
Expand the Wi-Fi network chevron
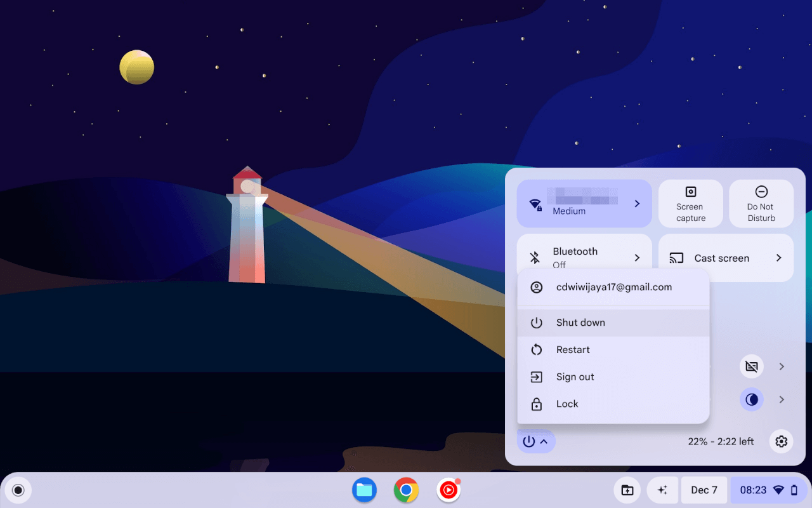click(636, 203)
